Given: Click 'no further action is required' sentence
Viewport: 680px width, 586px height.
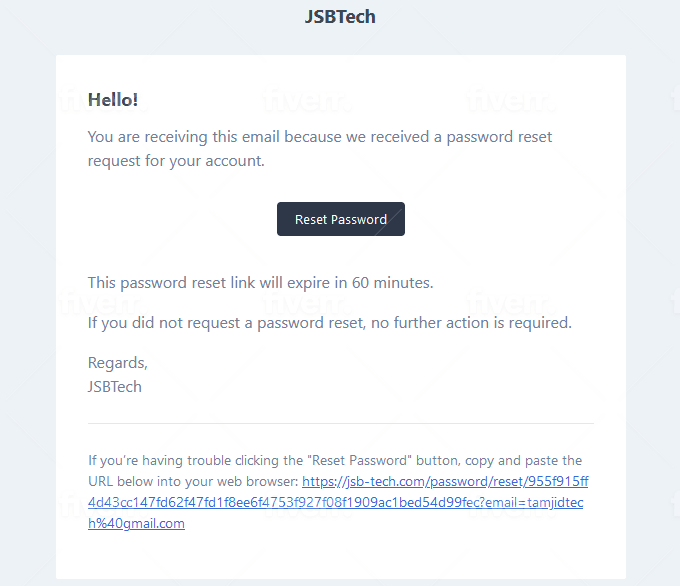Looking at the screenshot, I should point(471,323).
